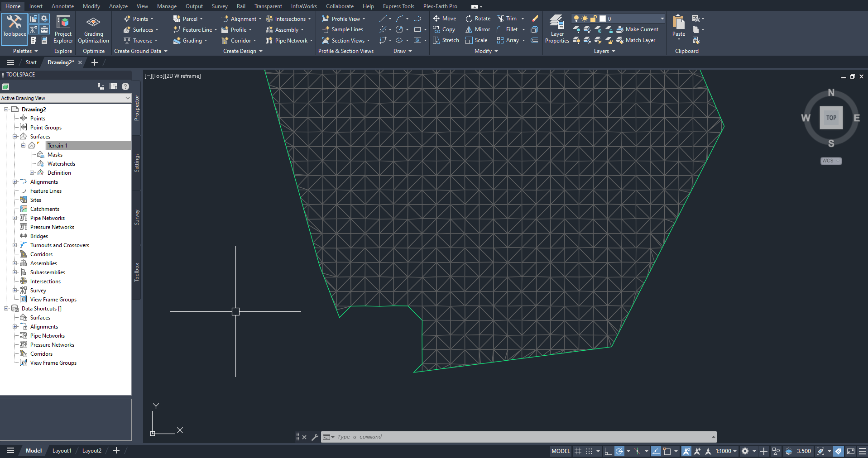Toggle ortho mode in status bar
This screenshot has height=458, width=868.
click(608, 451)
